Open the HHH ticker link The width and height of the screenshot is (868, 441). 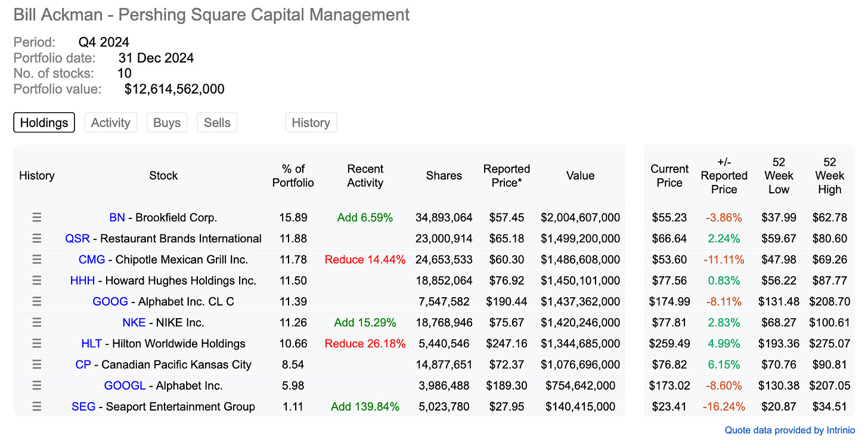82,280
